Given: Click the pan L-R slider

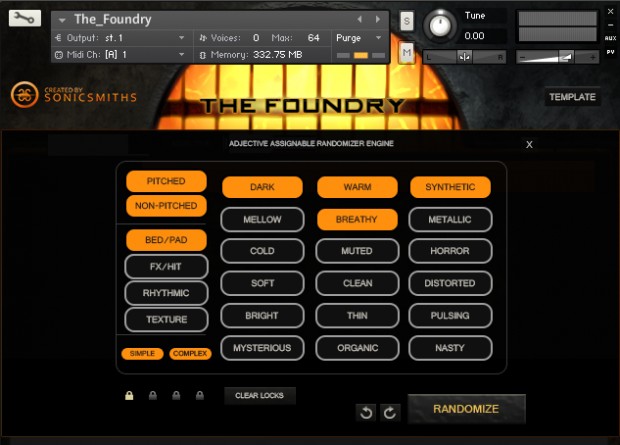Looking at the screenshot, I should coord(465,57).
